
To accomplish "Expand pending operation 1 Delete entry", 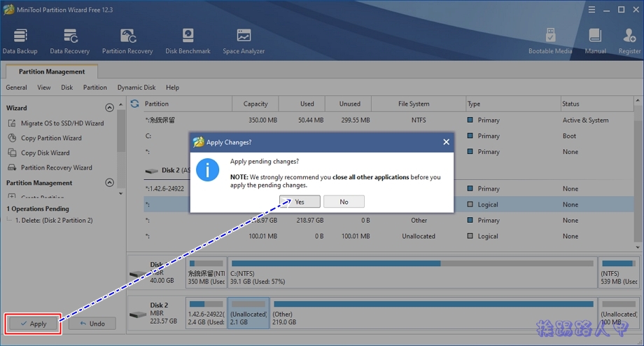I will pos(54,220).
